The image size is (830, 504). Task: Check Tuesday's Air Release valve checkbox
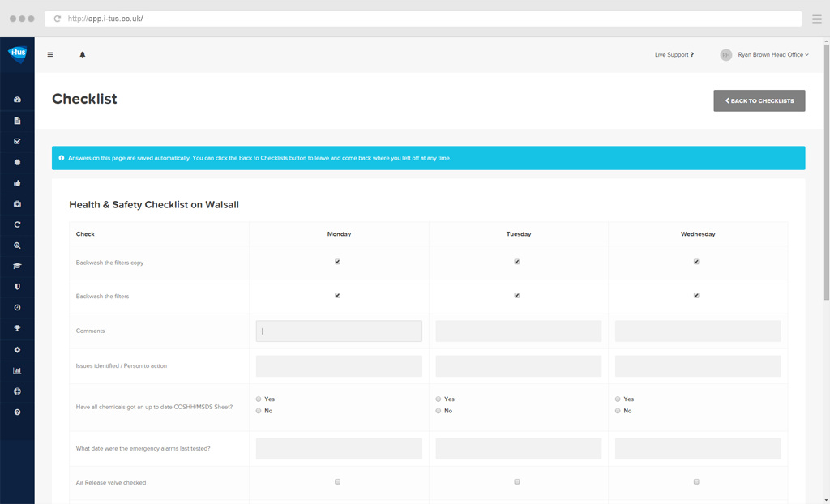pyautogui.click(x=517, y=481)
